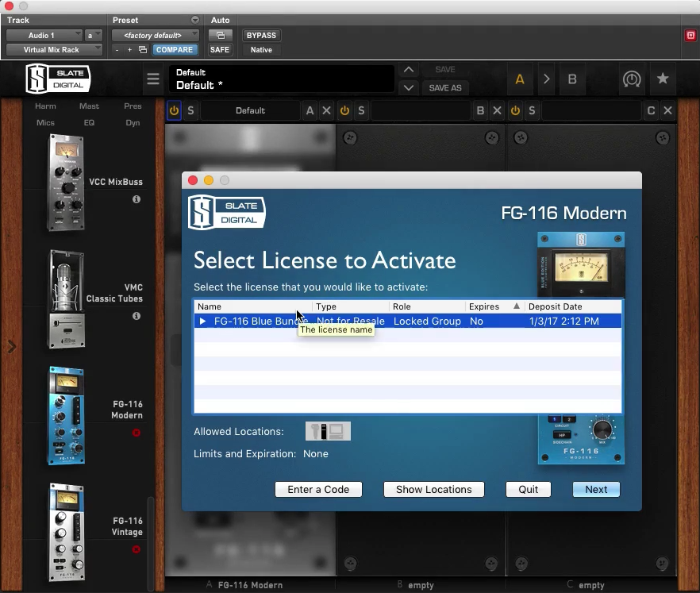Toggle plugin BYPASS

coord(261,35)
